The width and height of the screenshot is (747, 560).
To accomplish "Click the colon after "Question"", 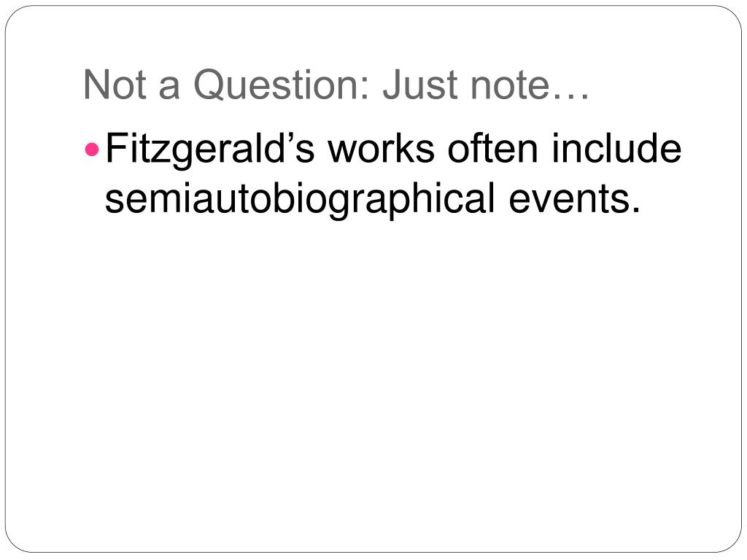I will pos(365,88).
